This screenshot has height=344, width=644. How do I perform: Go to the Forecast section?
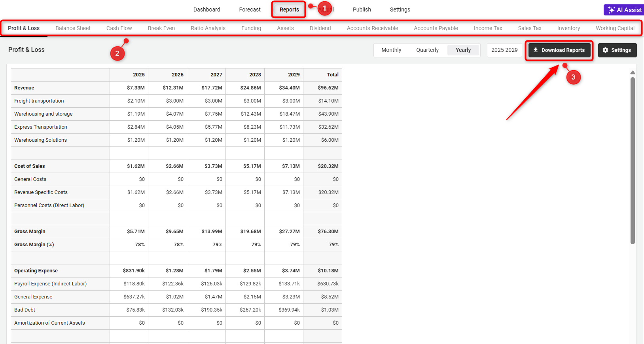[250, 10]
